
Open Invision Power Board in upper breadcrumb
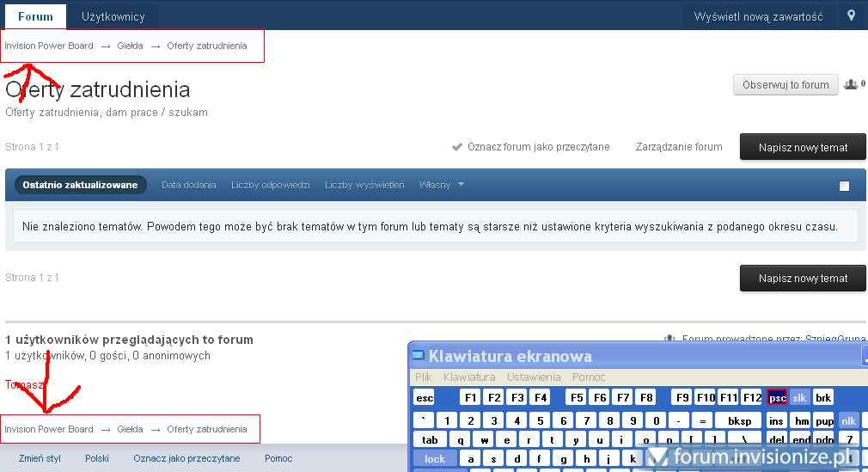coord(49,46)
